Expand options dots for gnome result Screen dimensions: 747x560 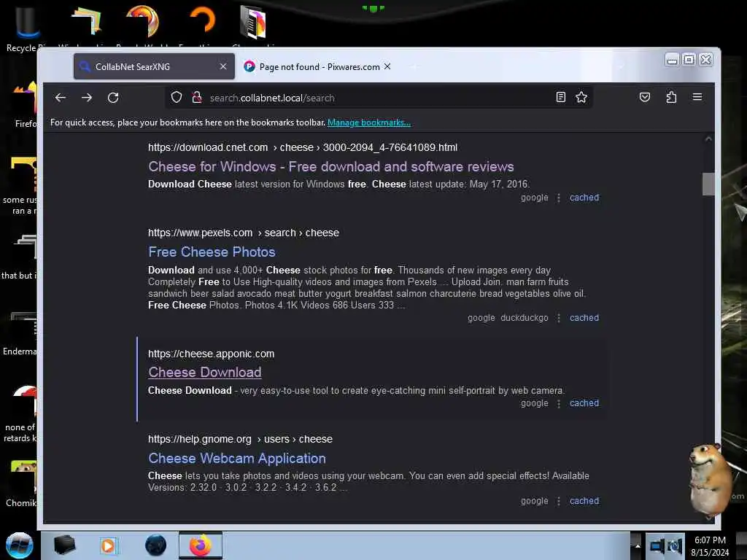pyautogui.click(x=559, y=501)
